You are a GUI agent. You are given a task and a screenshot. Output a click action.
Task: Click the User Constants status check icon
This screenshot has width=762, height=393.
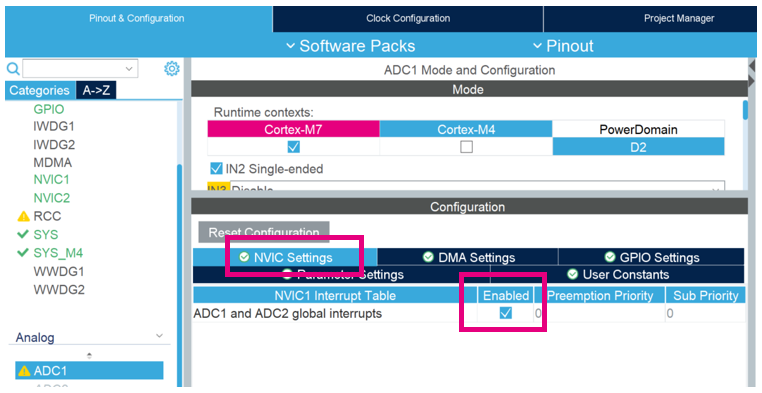point(572,274)
